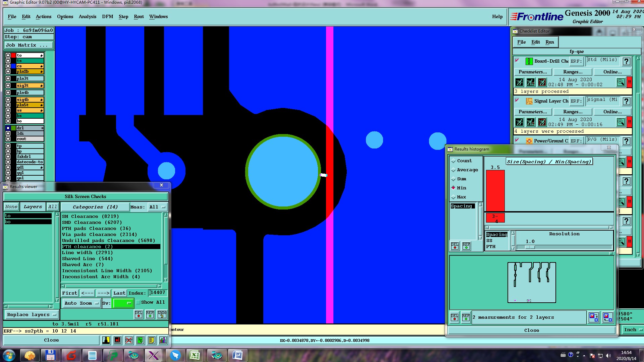This screenshot has width=644, height=362.
Task: Open the Auto Zoom dropdown
Action: coord(82,303)
